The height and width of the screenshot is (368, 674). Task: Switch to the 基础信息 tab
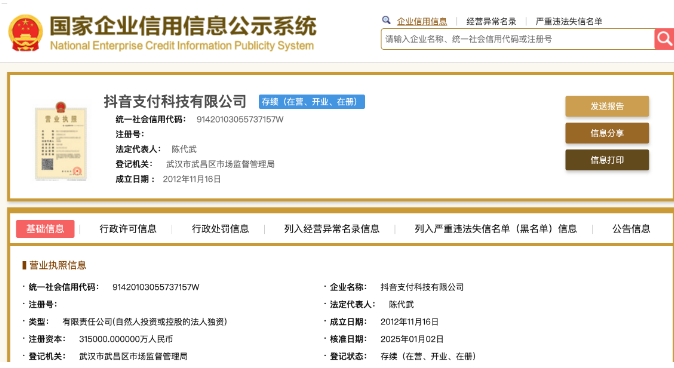tap(45, 229)
